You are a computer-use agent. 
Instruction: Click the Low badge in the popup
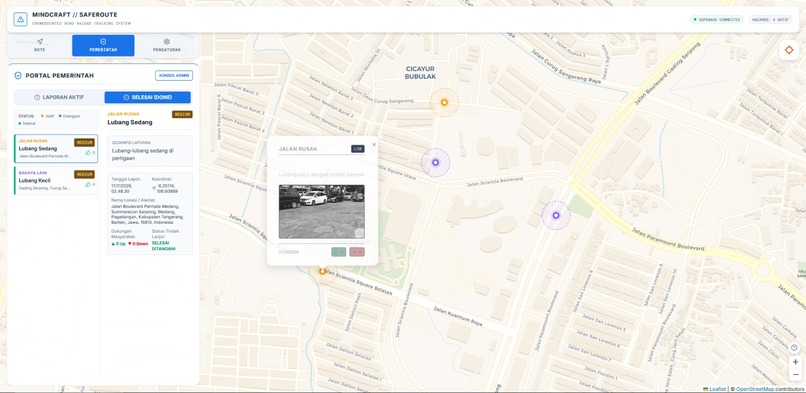click(358, 148)
